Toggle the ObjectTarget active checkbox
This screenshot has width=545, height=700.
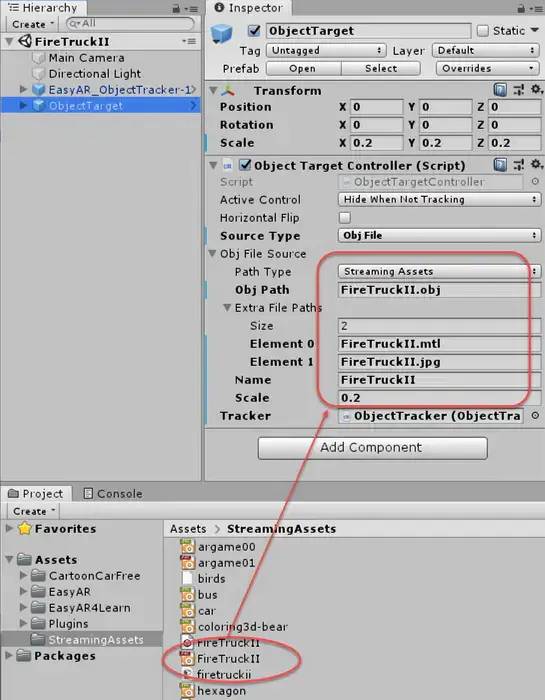tap(254, 31)
